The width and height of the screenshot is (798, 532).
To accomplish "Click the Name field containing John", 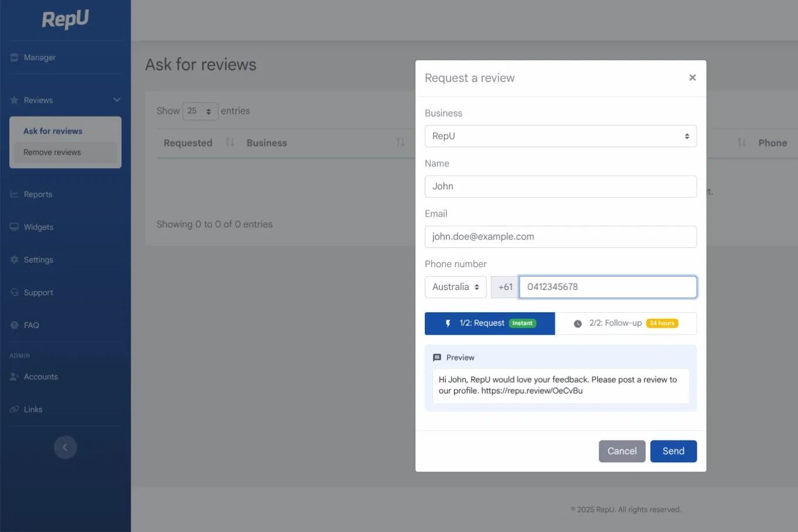I will pos(561,186).
